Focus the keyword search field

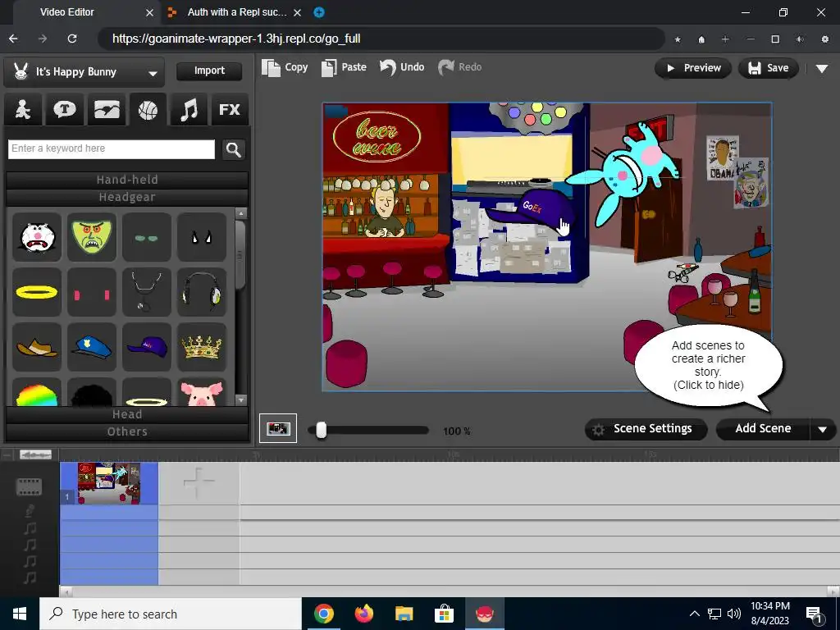(112, 149)
